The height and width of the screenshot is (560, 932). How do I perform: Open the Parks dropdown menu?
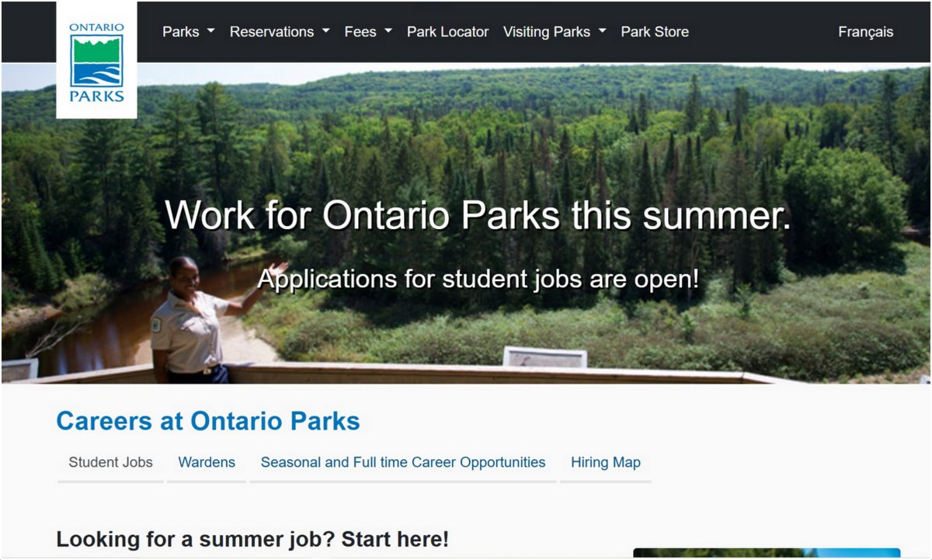188,32
